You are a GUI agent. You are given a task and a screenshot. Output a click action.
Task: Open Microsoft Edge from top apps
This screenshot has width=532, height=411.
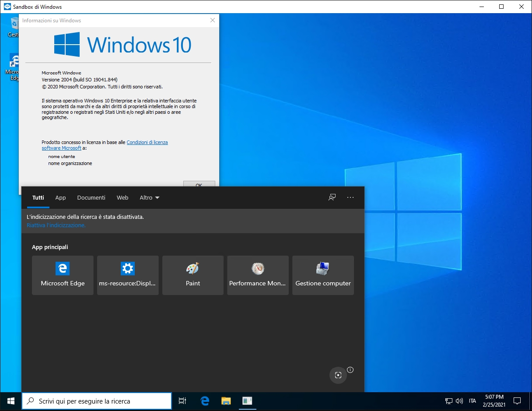[63, 275]
